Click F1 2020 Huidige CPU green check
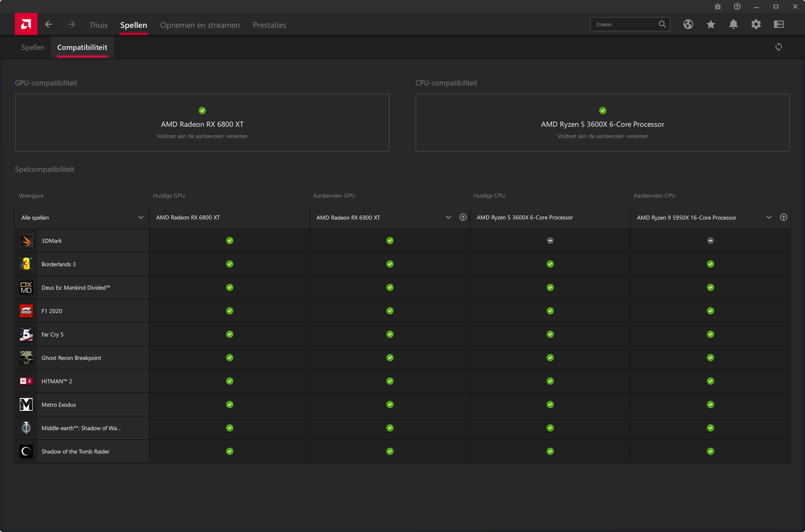 [550, 311]
